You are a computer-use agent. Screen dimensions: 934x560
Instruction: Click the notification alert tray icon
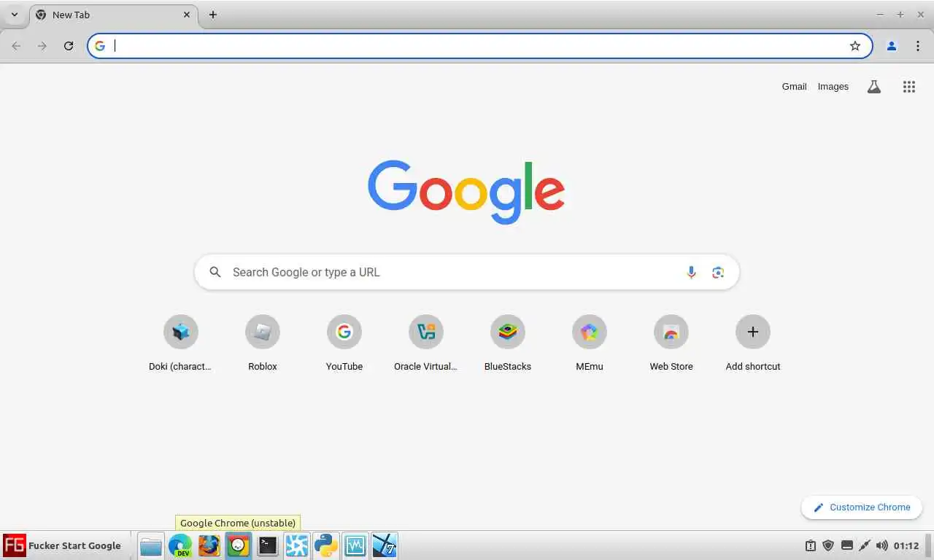click(810, 545)
